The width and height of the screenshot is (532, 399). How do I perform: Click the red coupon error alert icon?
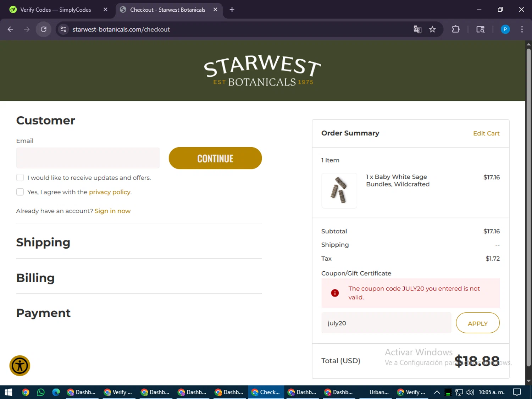tap(335, 293)
